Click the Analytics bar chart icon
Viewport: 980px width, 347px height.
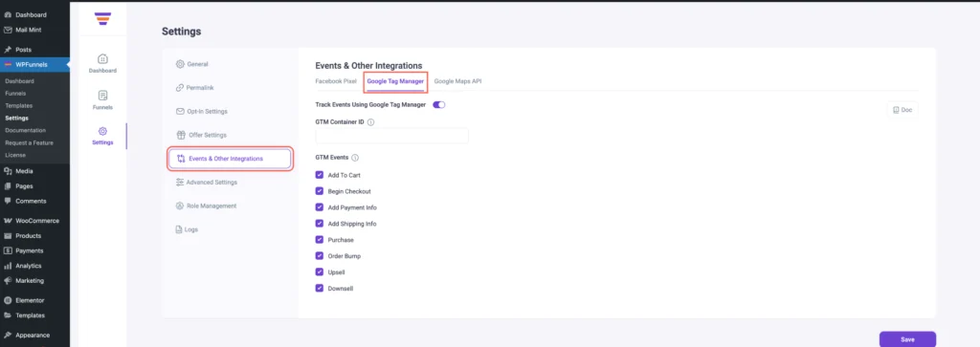tap(8, 266)
